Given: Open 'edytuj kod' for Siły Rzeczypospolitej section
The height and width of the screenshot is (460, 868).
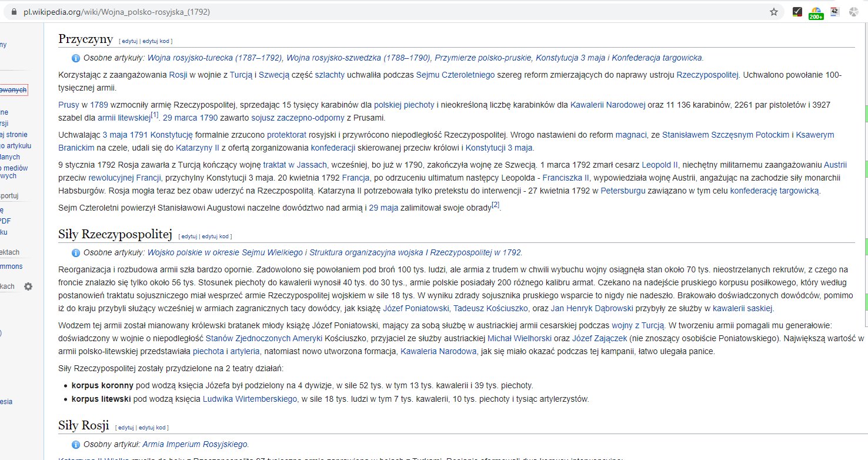Looking at the screenshot, I should tap(216, 236).
